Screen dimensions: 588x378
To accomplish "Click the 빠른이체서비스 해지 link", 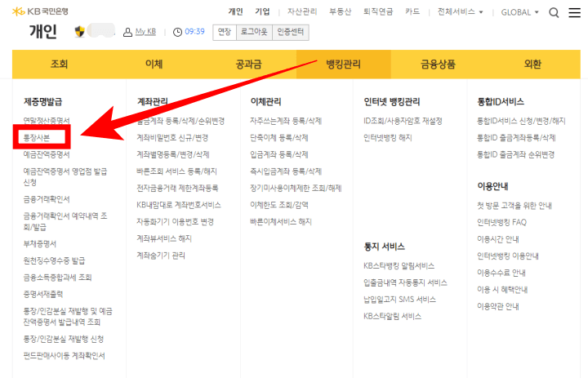I will click(281, 221).
